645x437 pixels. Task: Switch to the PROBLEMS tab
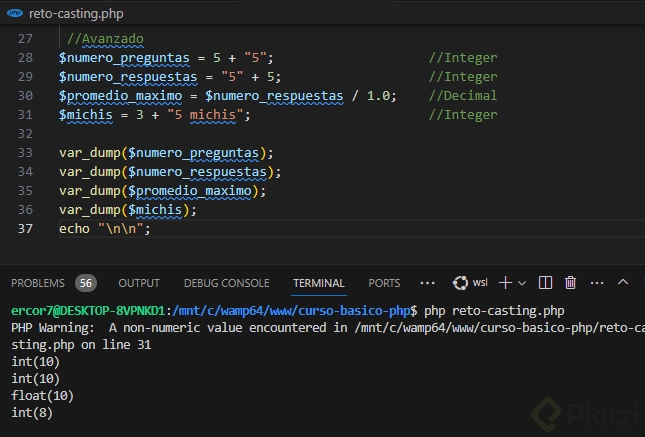[38, 283]
